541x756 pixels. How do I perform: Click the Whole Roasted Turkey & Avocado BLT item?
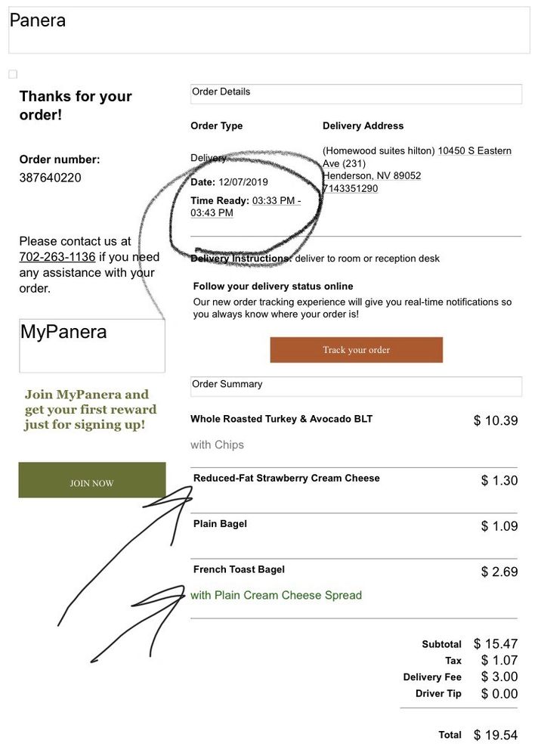(x=281, y=419)
